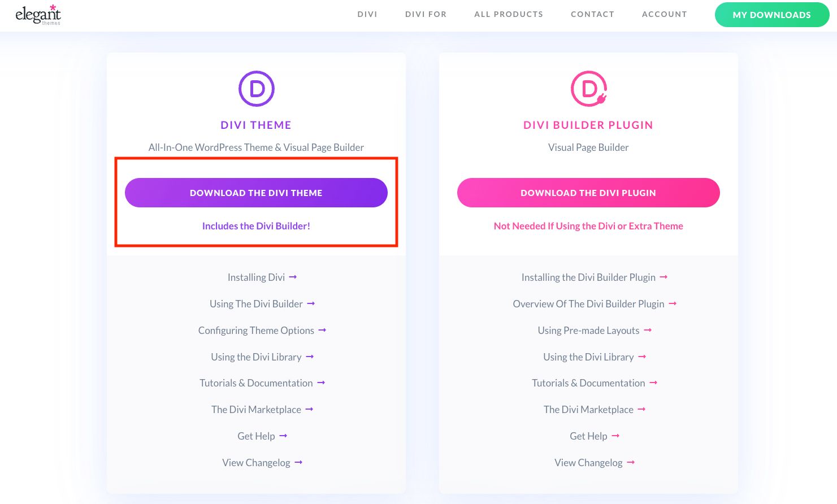The height and width of the screenshot is (504, 837).
Task: Select the CONTACT navigation item
Action: click(592, 14)
